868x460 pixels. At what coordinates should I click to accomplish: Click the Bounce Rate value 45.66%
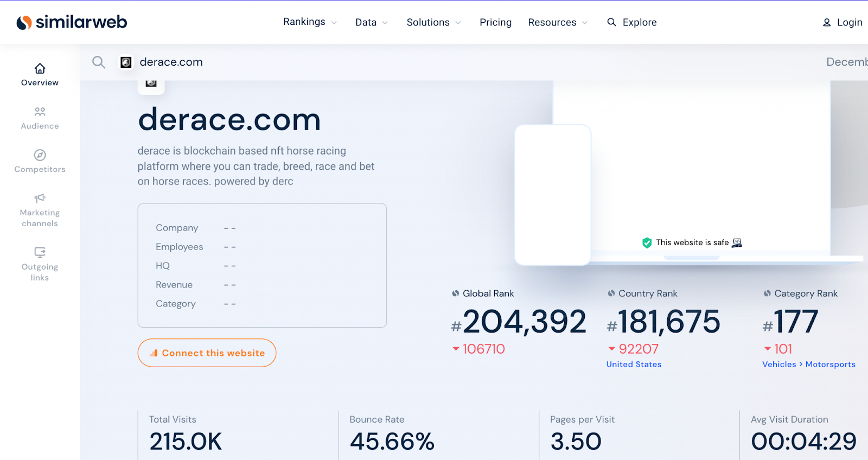392,442
